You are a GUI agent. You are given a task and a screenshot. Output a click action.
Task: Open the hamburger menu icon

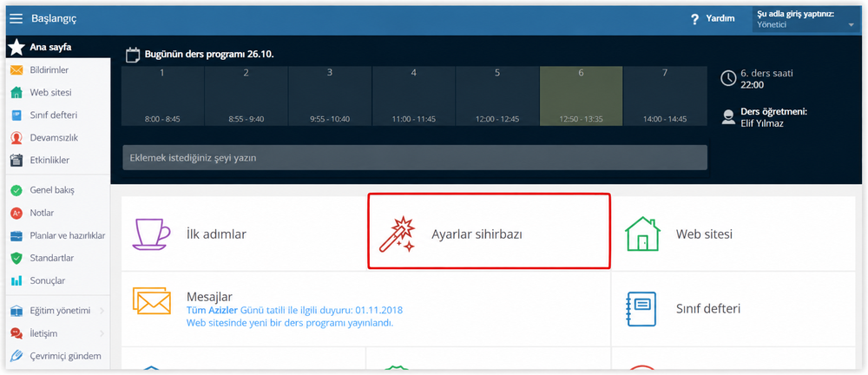click(16, 18)
